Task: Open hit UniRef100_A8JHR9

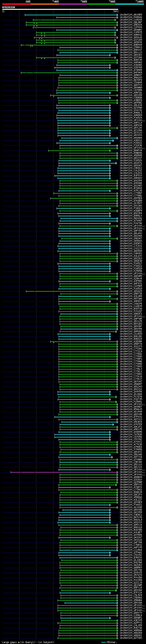Action: pos(131,15)
